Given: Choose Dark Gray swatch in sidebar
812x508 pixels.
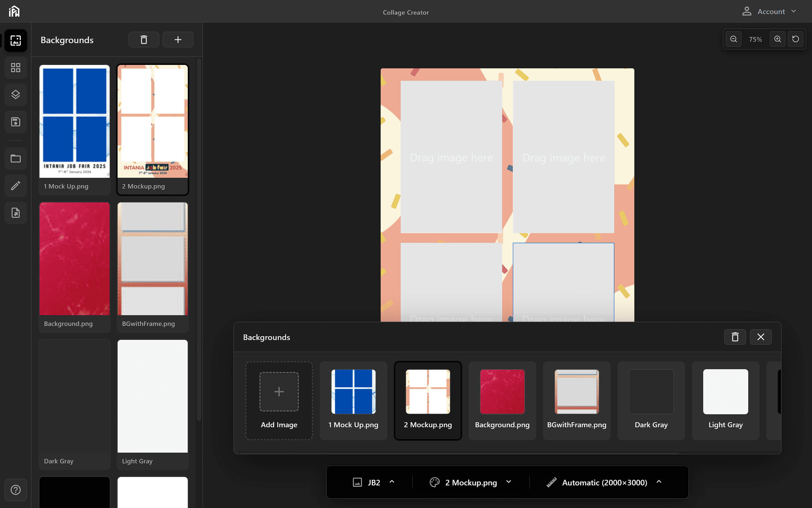Looking at the screenshot, I should click(x=74, y=404).
